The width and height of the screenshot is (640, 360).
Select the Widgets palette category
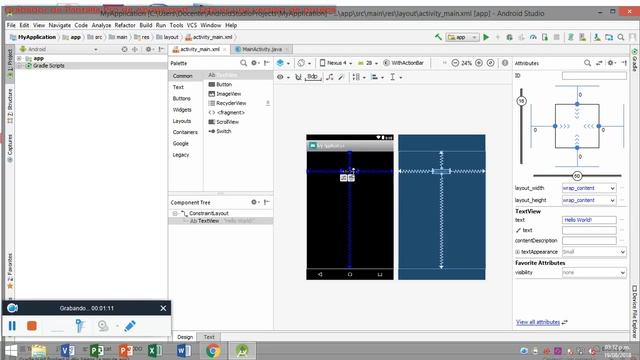(x=182, y=109)
